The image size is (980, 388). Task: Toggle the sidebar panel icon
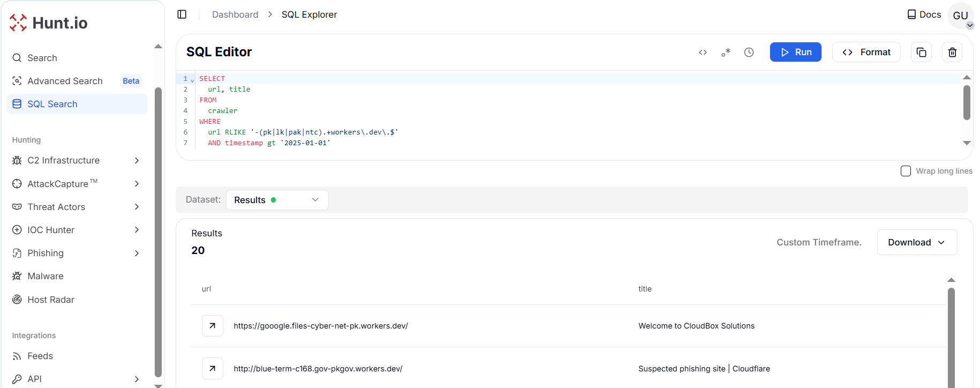pyautogui.click(x=182, y=14)
